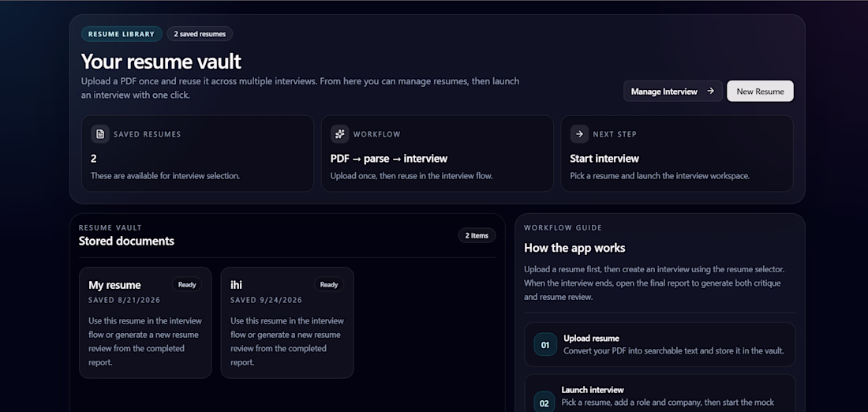Screen dimensions: 868x412
Task: Click the 02 step badge
Action: pos(545,403)
